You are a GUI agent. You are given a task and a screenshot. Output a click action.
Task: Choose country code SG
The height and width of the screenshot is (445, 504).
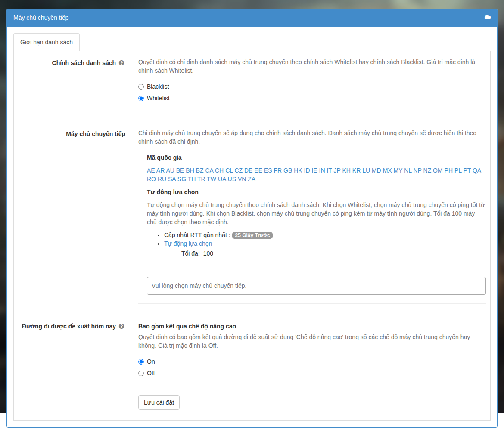click(x=182, y=179)
